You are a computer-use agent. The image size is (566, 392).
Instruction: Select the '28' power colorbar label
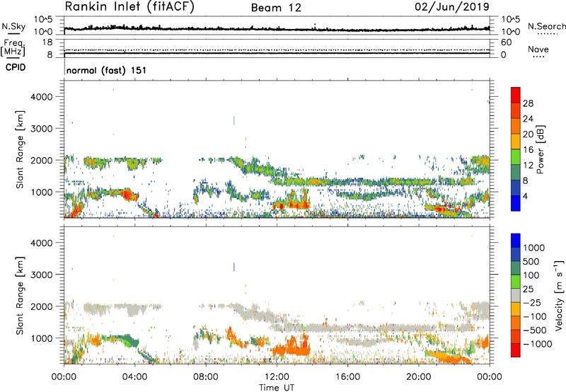coord(528,103)
